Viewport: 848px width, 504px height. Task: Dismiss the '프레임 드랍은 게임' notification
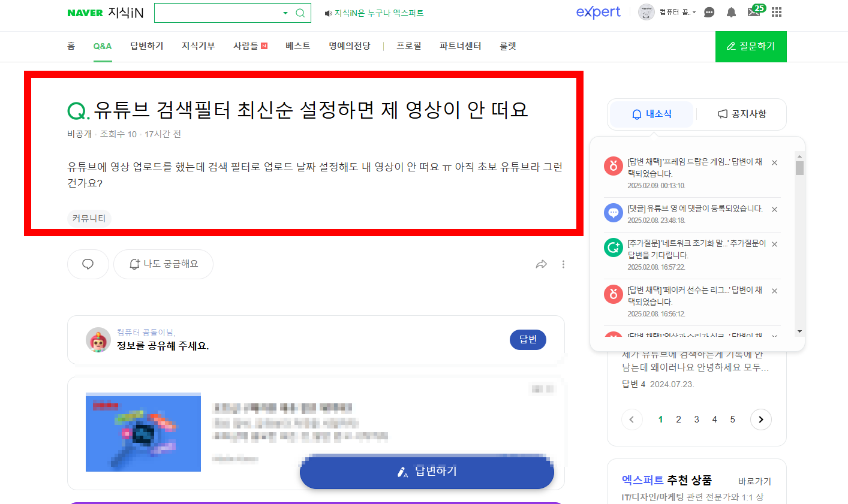(x=774, y=162)
